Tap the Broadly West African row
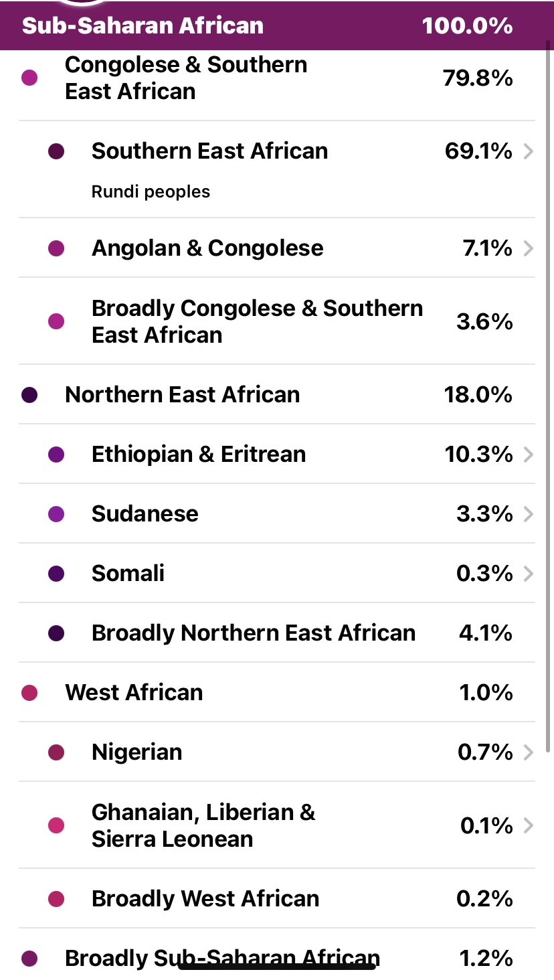Screen dimensions: 554x980 tap(277, 898)
